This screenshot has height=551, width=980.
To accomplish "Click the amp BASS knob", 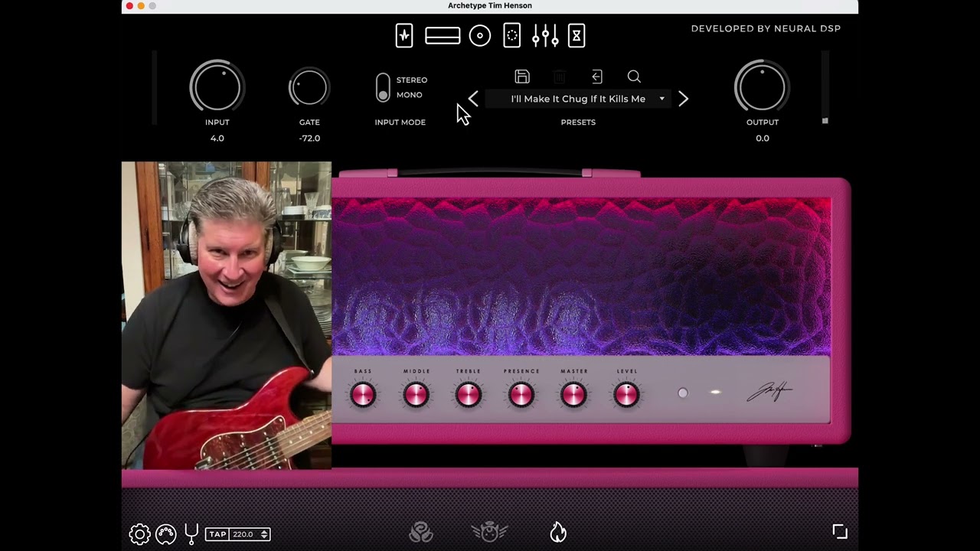I will tap(363, 395).
